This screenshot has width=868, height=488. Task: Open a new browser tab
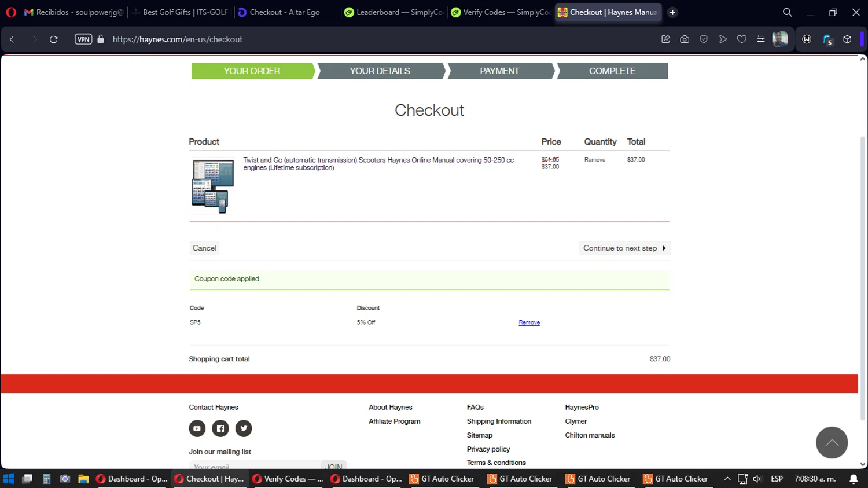pyautogui.click(x=672, y=12)
